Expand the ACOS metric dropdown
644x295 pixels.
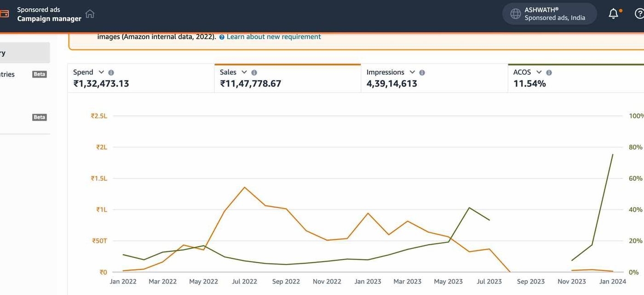click(539, 72)
